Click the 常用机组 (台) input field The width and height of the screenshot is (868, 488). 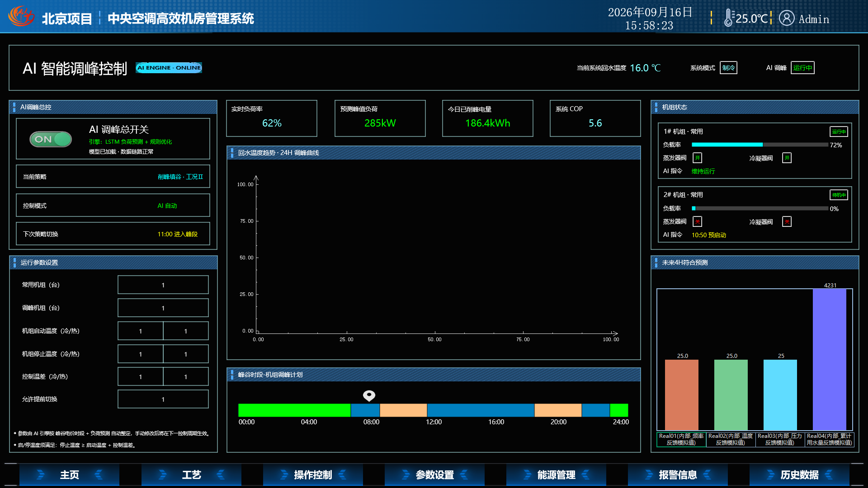pos(163,285)
